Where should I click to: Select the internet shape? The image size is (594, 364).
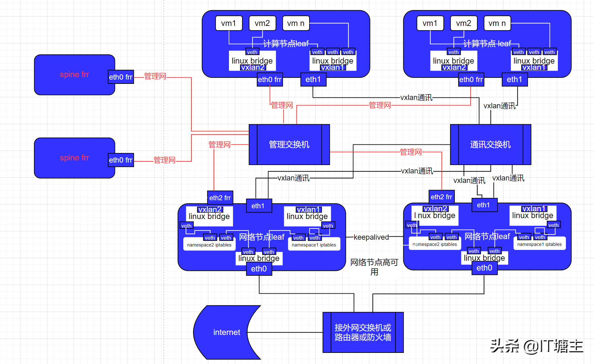click(227, 332)
